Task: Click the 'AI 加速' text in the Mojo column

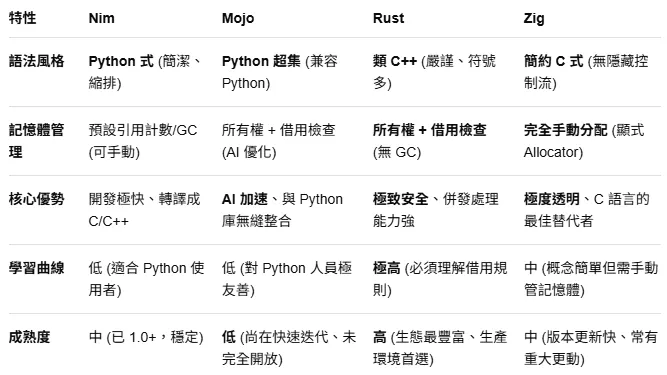Action: click(x=245, y=199)
